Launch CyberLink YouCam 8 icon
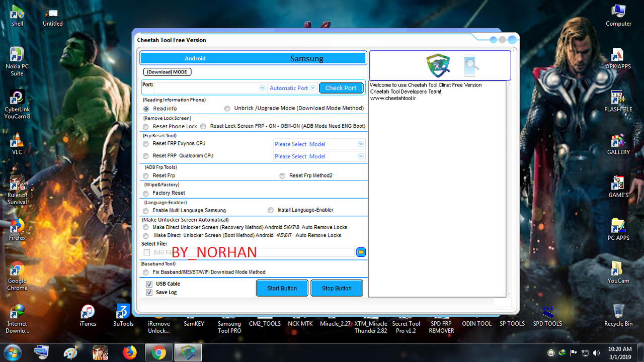 coord(17,104)
